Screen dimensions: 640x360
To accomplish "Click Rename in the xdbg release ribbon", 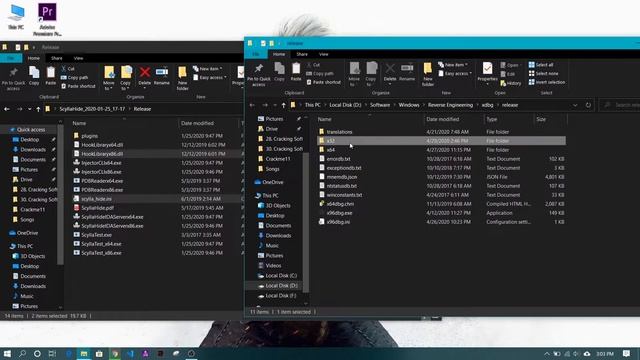I will [407, 72].
